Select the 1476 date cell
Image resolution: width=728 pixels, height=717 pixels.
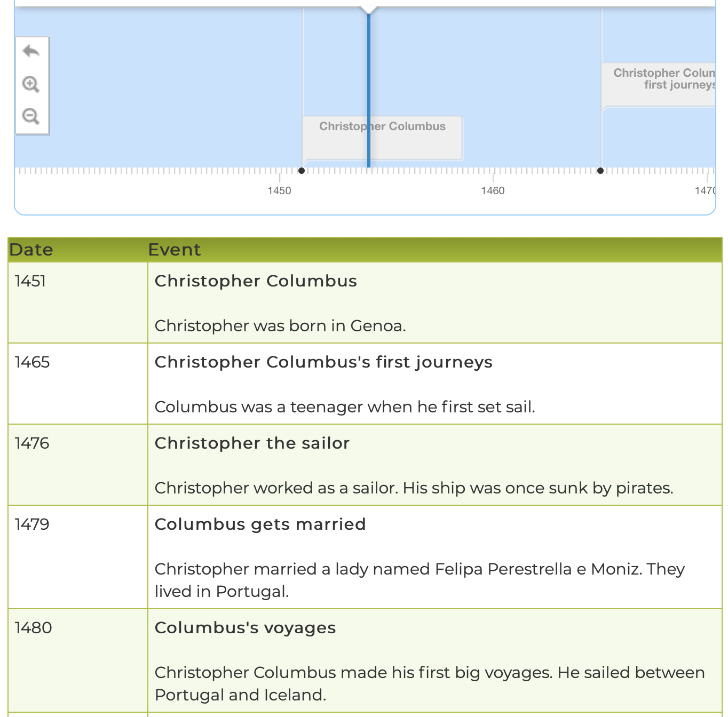(32, 443)
